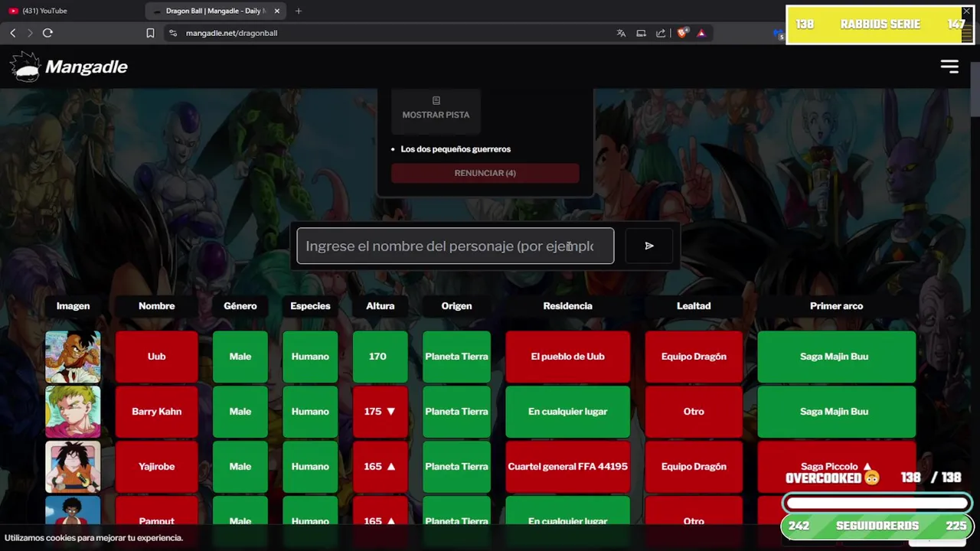Viewport: 980px width, 551px height.
Task: Click the Primer arco column header
Action: (837, 306)
